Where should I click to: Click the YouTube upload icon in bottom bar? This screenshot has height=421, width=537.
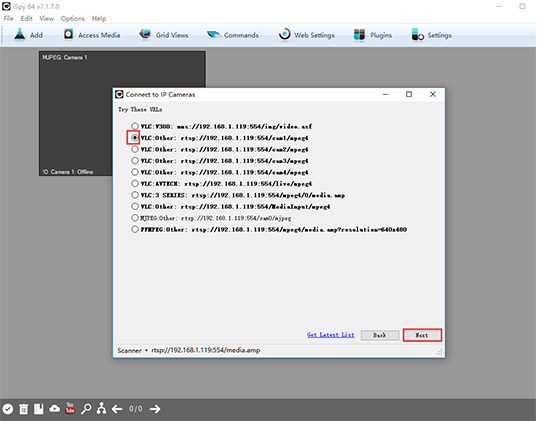click(x=70, y=408)
